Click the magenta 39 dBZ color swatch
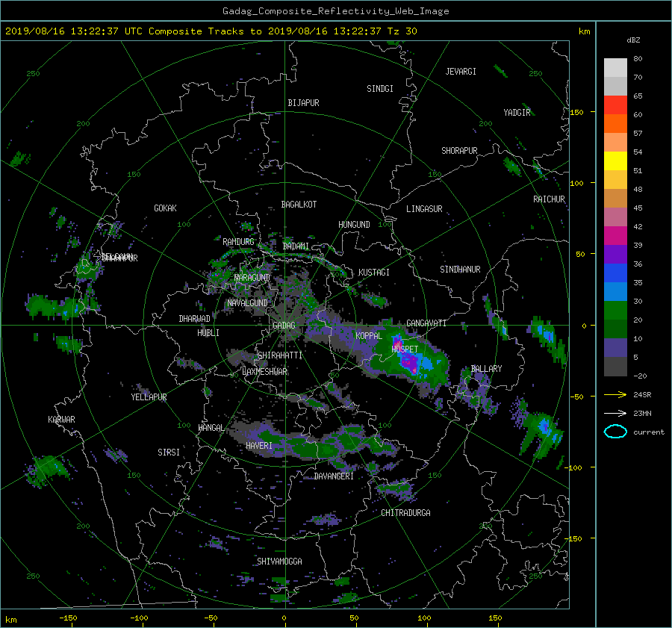 [615, 235]
